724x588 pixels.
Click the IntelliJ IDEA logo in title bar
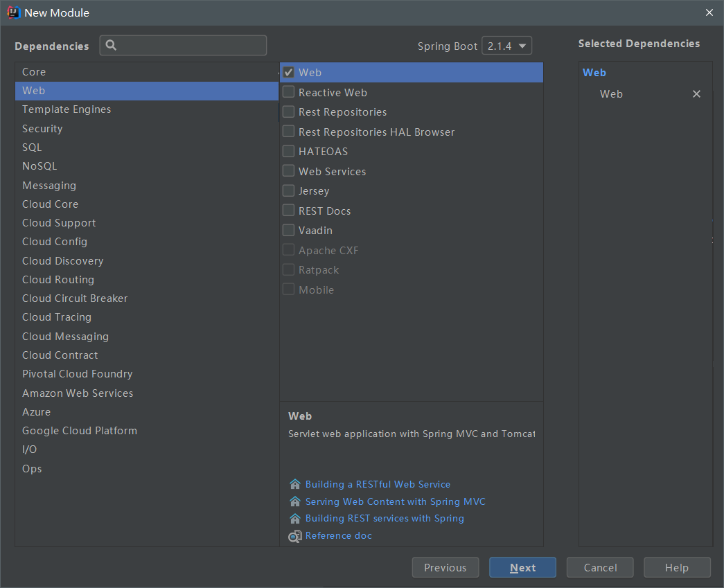click(x=13, y=12)
